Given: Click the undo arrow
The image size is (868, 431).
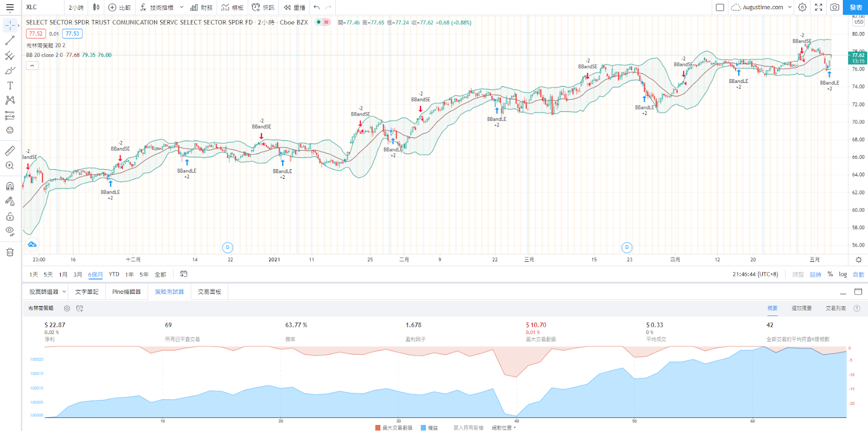Looking at the screenshot, I should click(x=317, y=7).
